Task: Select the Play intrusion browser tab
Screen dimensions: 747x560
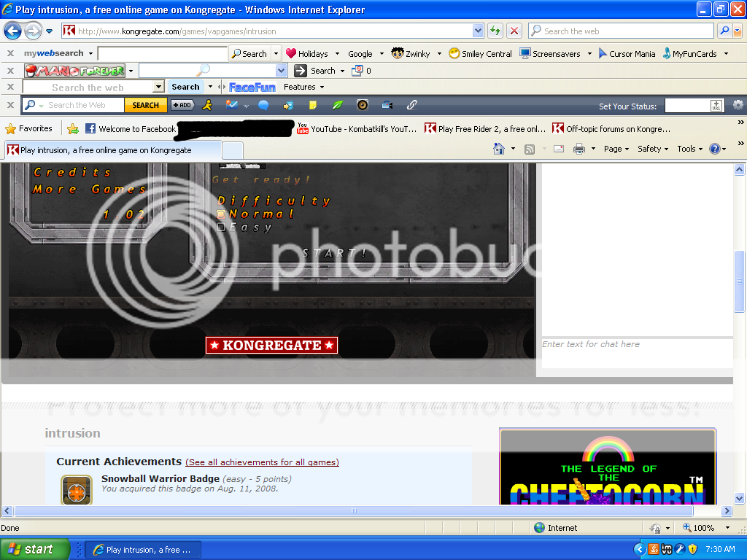Action: point(113,150)
